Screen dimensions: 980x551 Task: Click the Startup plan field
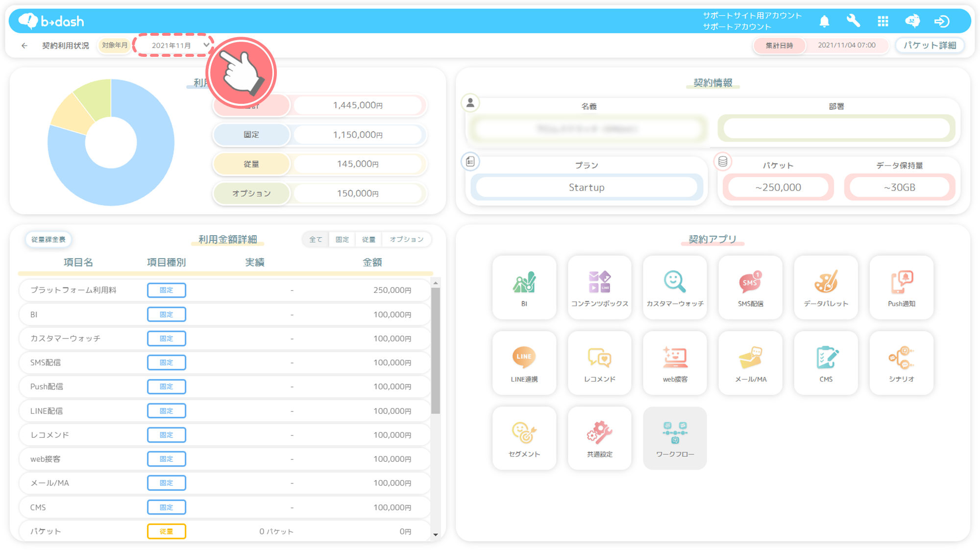[587, 187]
